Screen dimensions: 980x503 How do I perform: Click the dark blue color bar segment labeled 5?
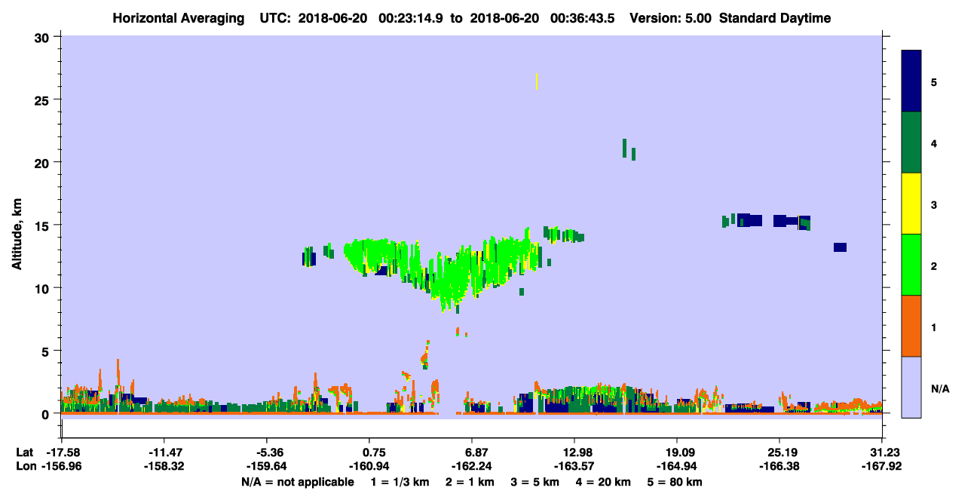pyautogui.click(x=911, y=81)
